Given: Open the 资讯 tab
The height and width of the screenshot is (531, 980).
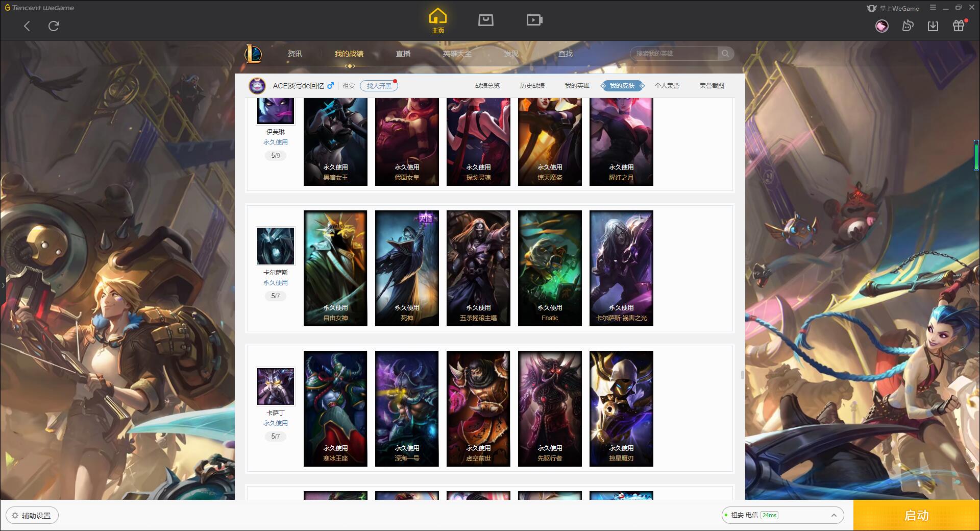Looking at the screenshot, I should (x=295, y=54).
